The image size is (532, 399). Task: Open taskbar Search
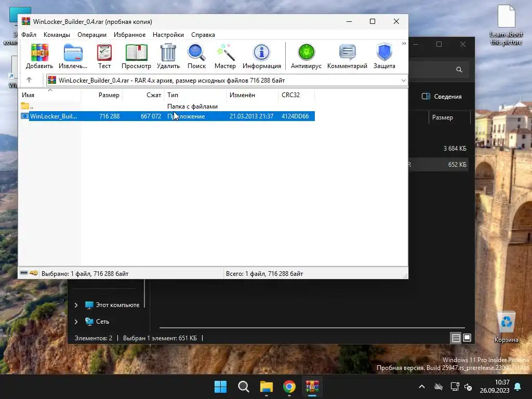point(243,387)
